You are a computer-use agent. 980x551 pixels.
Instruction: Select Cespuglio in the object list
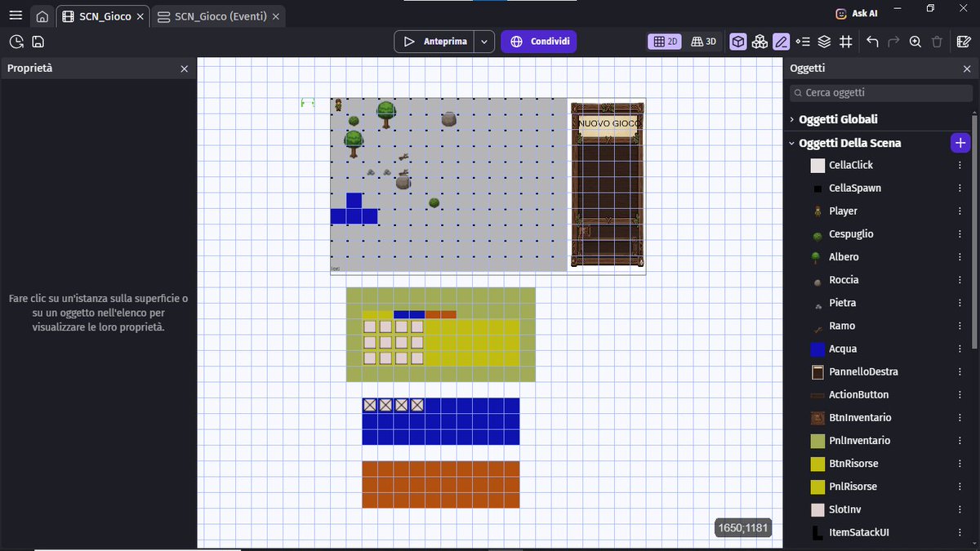[851, 233]
